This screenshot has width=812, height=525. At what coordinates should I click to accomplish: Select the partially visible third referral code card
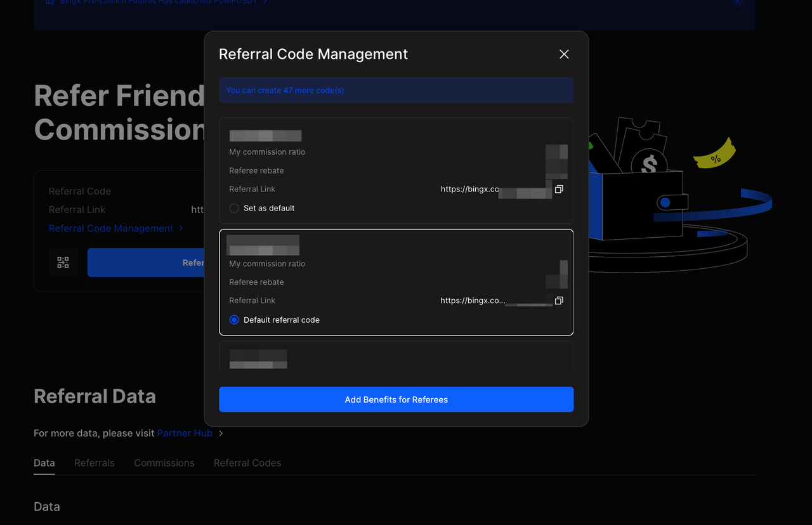point(396,358)
